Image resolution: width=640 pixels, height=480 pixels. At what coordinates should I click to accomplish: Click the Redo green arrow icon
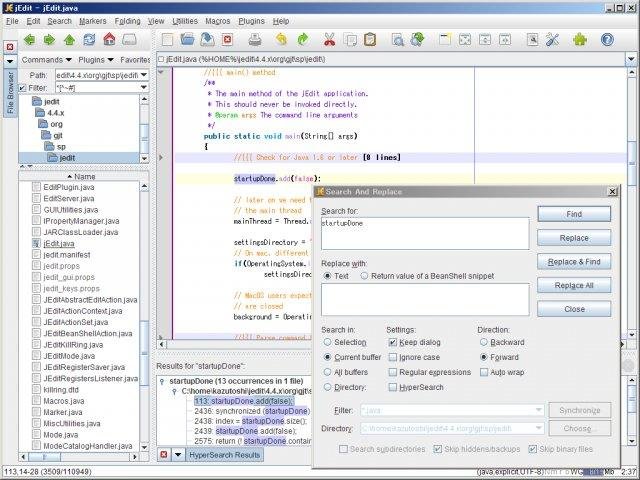tap(302, 40)
